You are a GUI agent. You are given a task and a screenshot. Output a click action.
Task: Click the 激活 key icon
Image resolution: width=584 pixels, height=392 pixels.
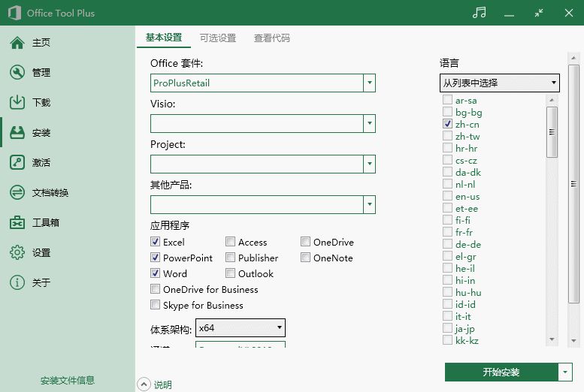17,163
